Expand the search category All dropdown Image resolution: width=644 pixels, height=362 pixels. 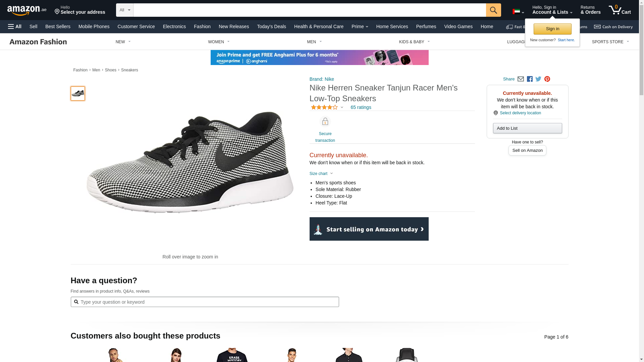[124, 10]
